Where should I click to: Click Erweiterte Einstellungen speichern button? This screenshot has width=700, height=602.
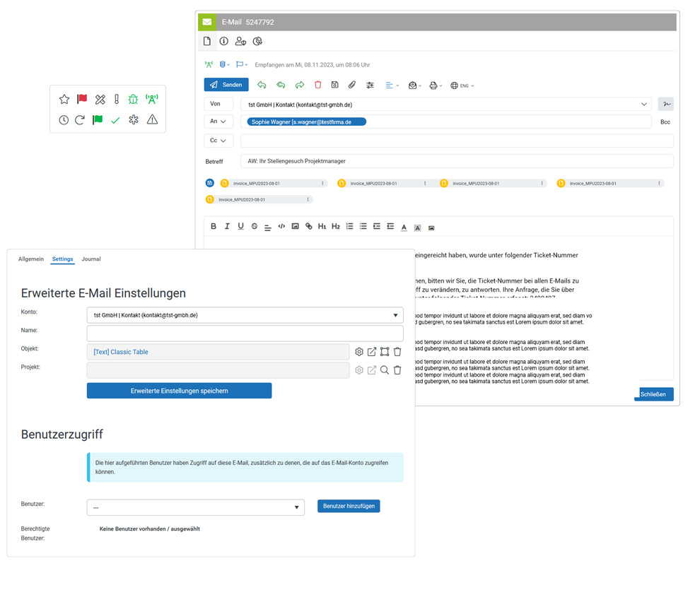point(179,391)
